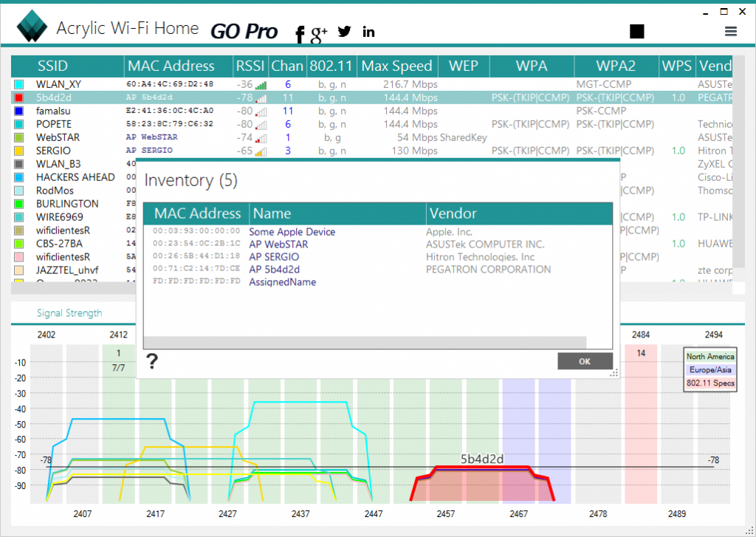
Task: Click the black stop scan square
Action: point(637,31)
